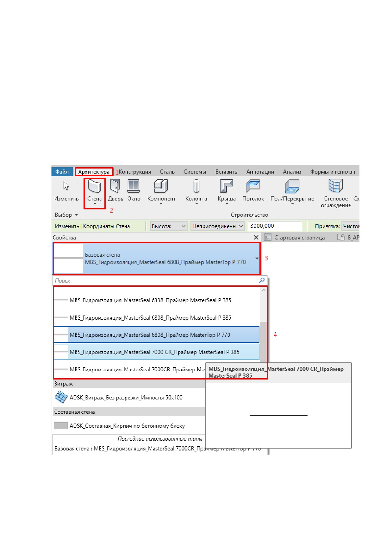Expand the Крыша dropdown arrow
Screen dimensions: 392x555
click(x=227, y=204)
